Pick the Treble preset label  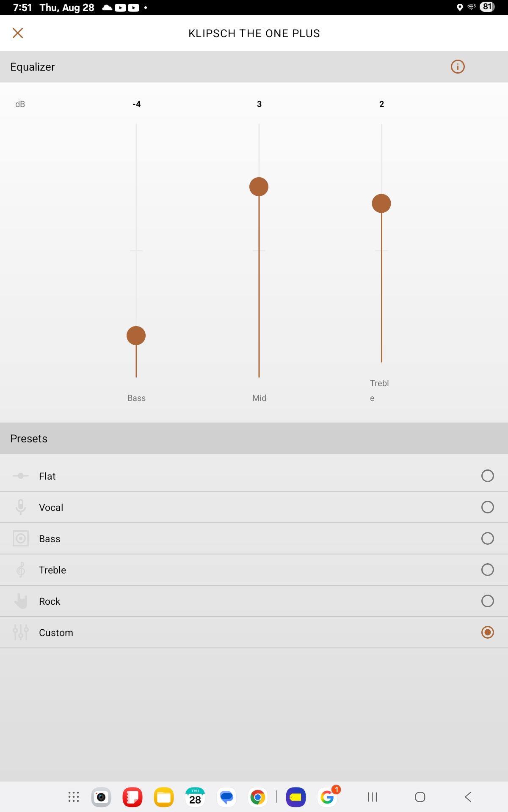click(52, 570)
